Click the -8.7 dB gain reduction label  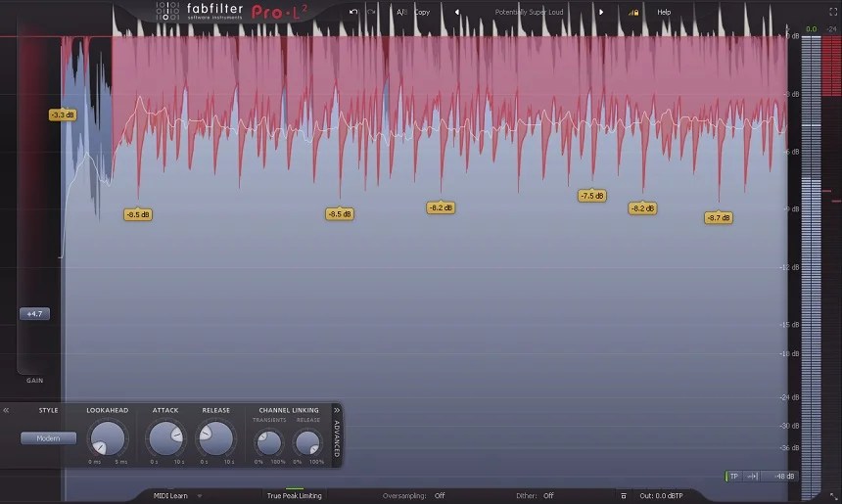coord(719,218)
